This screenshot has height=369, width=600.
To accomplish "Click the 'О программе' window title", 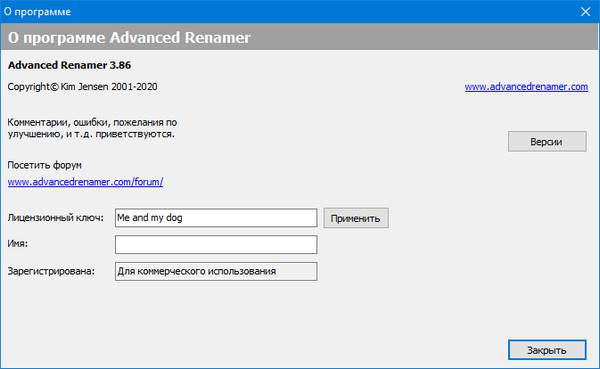I will [x=38, y=12].
